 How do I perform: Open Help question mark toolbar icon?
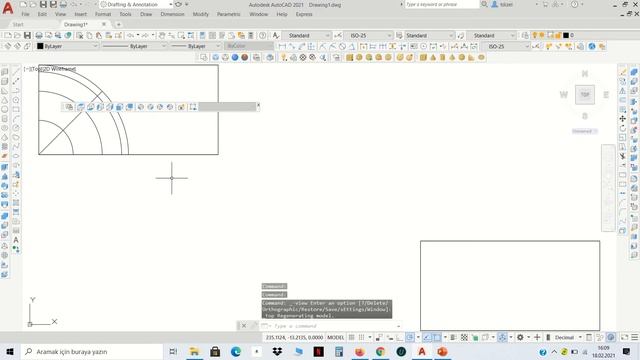(x=262, y=36)
